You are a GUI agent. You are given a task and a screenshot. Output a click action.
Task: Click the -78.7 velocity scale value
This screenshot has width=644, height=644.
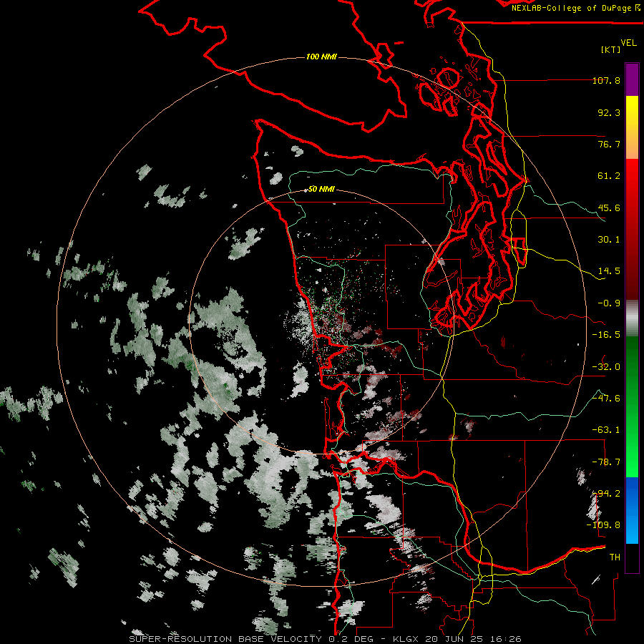[x=606, y=462]
